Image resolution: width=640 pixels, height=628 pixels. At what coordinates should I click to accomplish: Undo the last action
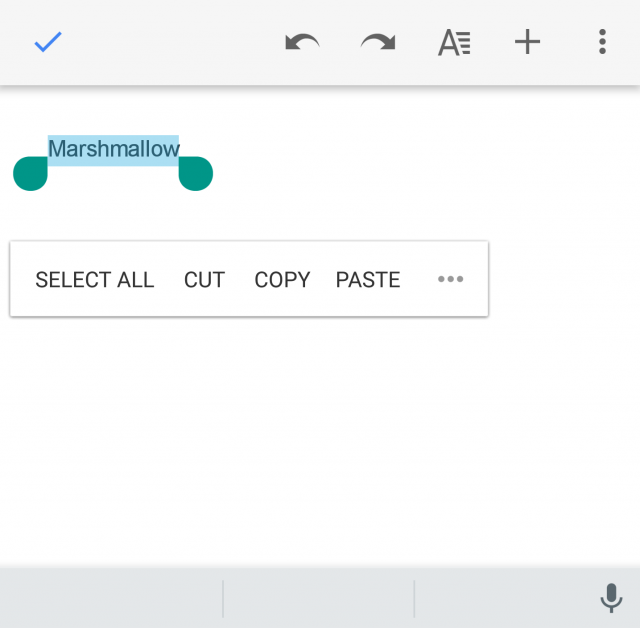point(302,42)
